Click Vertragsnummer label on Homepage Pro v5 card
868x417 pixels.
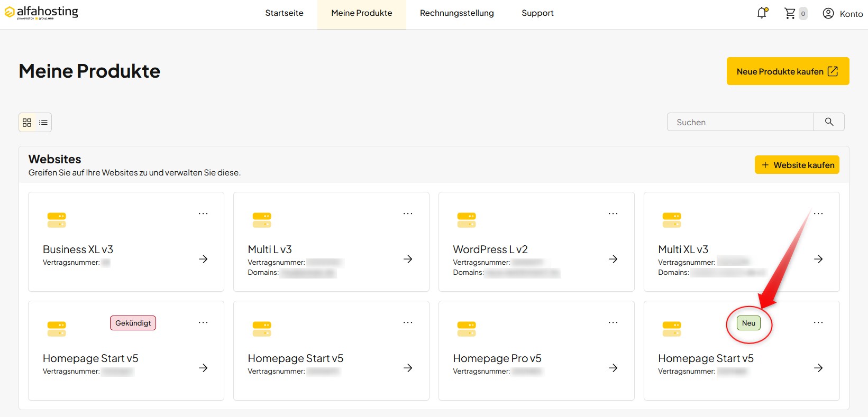(x=481, y=372)
